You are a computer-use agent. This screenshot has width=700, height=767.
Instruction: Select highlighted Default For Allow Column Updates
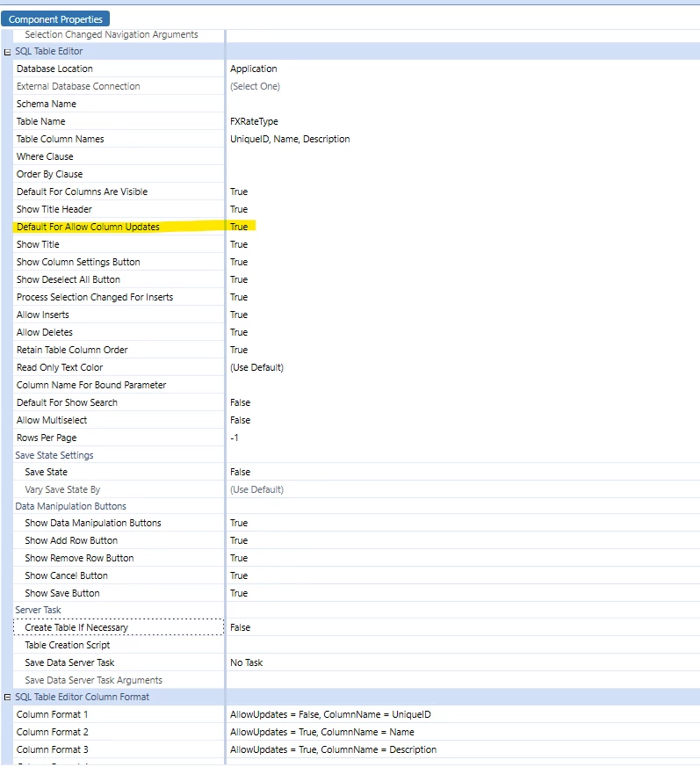click(x=88, y=227)
